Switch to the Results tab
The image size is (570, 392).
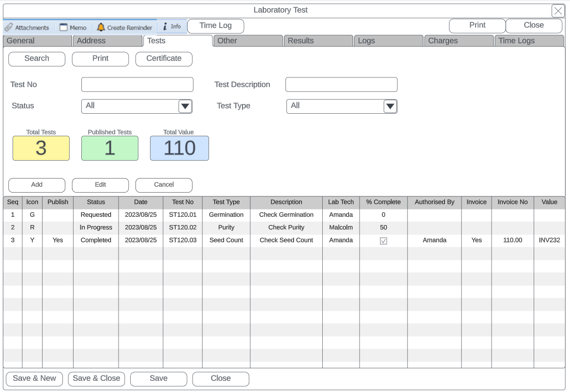pos(318,41)
